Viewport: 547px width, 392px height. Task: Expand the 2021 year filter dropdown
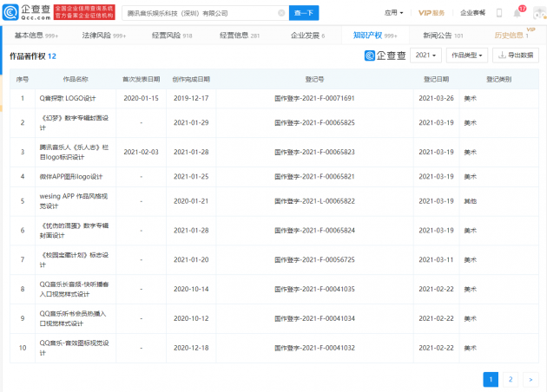(x=425, y=55)
